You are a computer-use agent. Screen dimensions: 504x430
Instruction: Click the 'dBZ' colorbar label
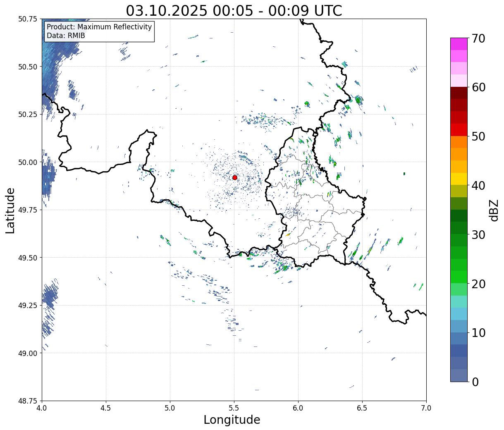tap(494, 210)
